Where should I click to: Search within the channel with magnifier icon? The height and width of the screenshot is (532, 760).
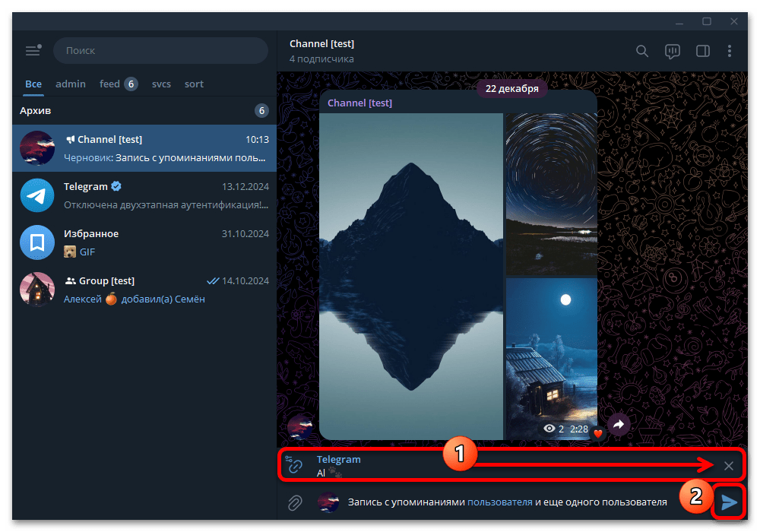pos(641,51)
